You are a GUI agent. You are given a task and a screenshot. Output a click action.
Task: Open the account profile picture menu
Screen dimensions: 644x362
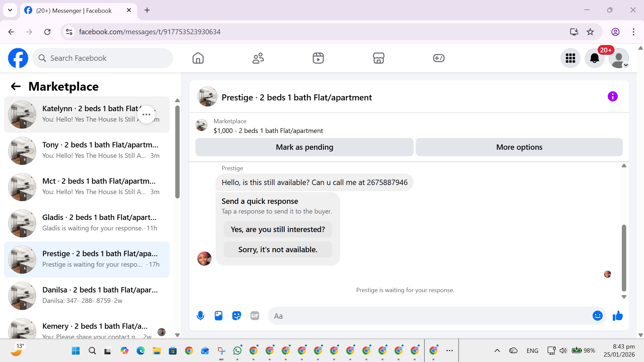(x=618, y=58)
